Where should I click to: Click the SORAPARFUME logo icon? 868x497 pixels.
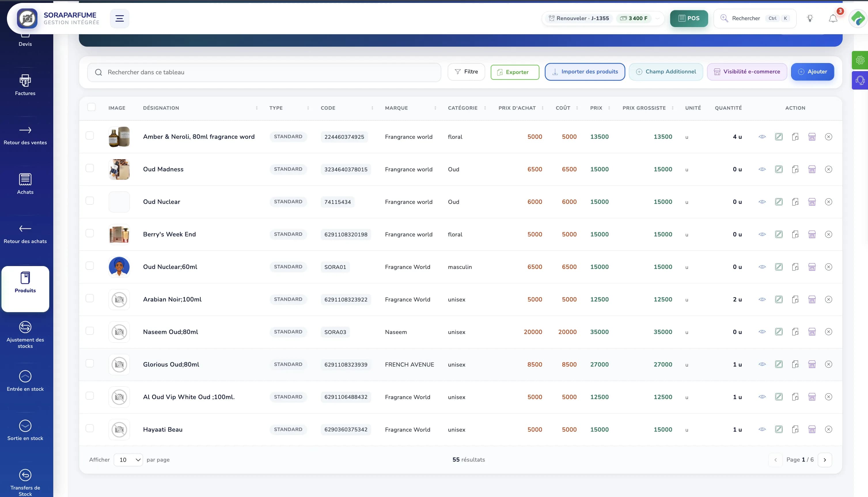[27, 18]
